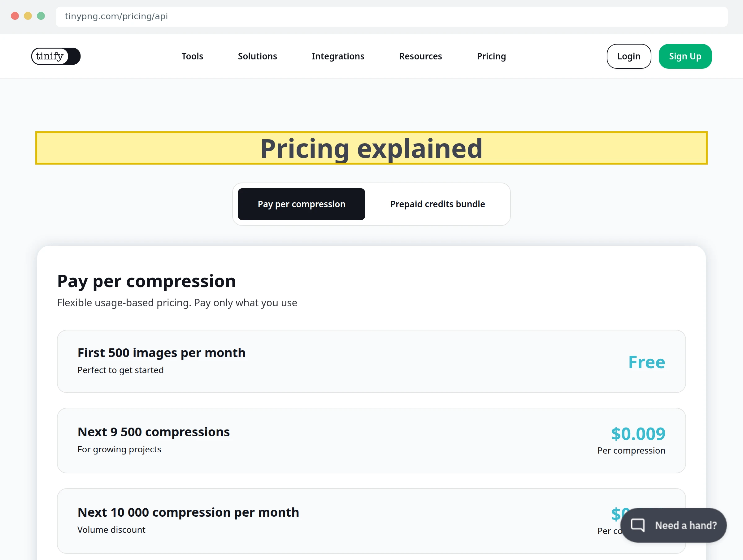Click the tinify logo
This screenshot has height=560, width=743.
click(56, 56)
